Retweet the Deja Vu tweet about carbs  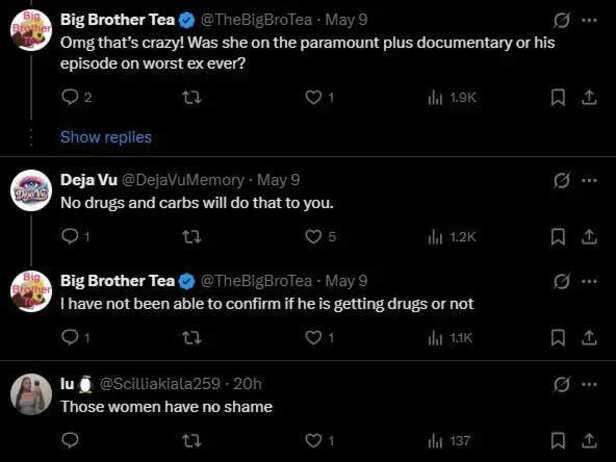click(192, 236)
